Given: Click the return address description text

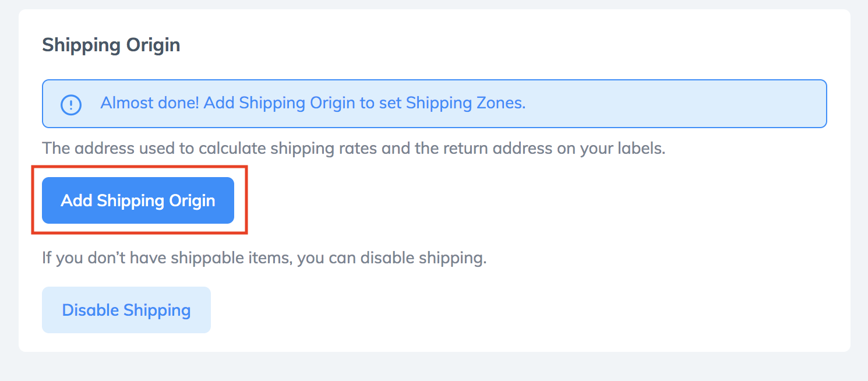Looking at the screenshot, I should 354,148.
